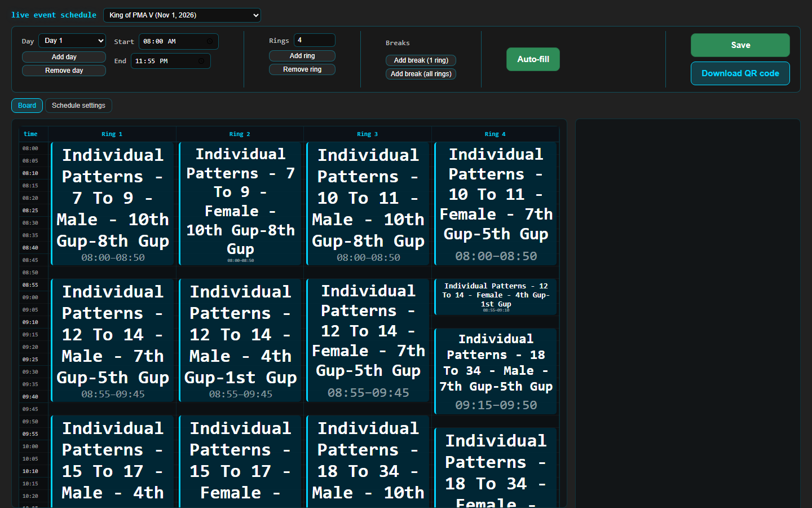Edit the End time field
Screen dimensions: 812x508
coord(170,61)
